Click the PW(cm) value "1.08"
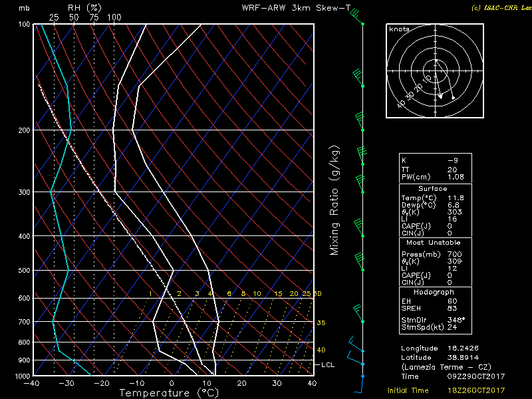Screen dimensions: 532x399 (x=456, y=177)
